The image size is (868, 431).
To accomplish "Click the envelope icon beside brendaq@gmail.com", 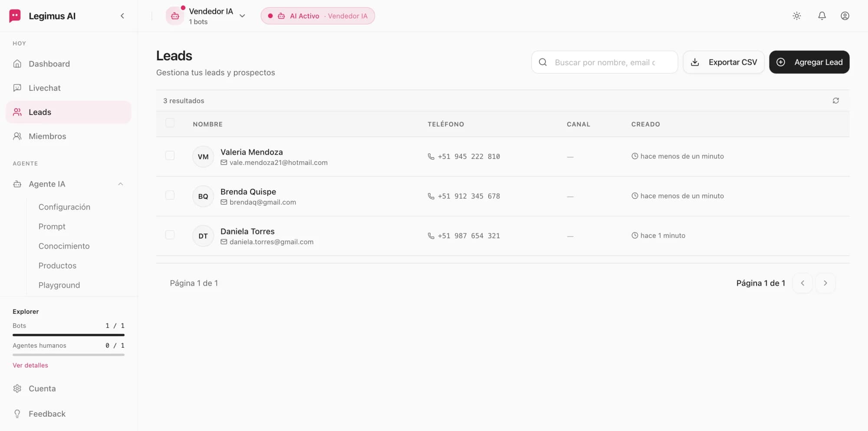I will [x=224, y=202].
